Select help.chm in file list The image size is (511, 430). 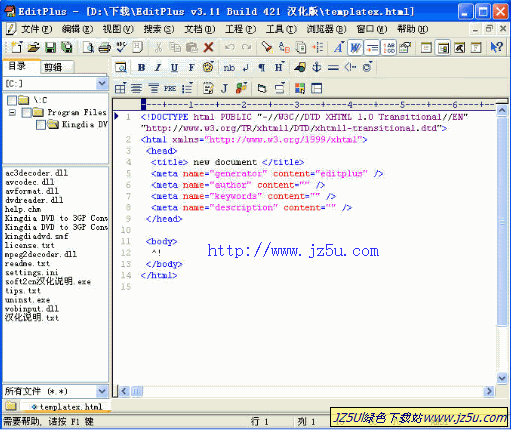[23, 209]
